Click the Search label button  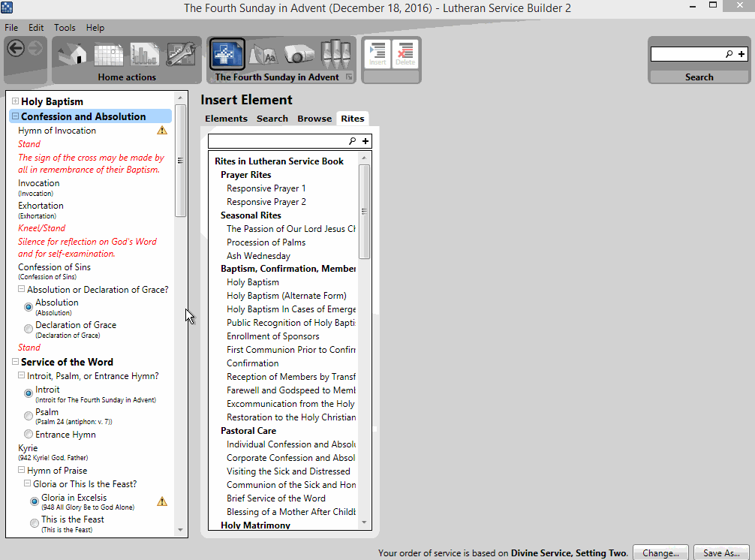click(699, 77)
